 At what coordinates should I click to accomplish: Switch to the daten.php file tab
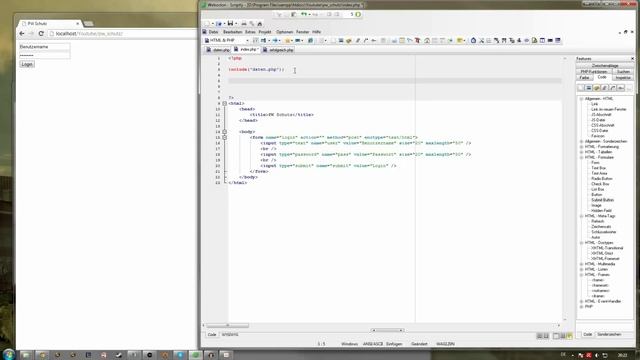tap(218, 50)
